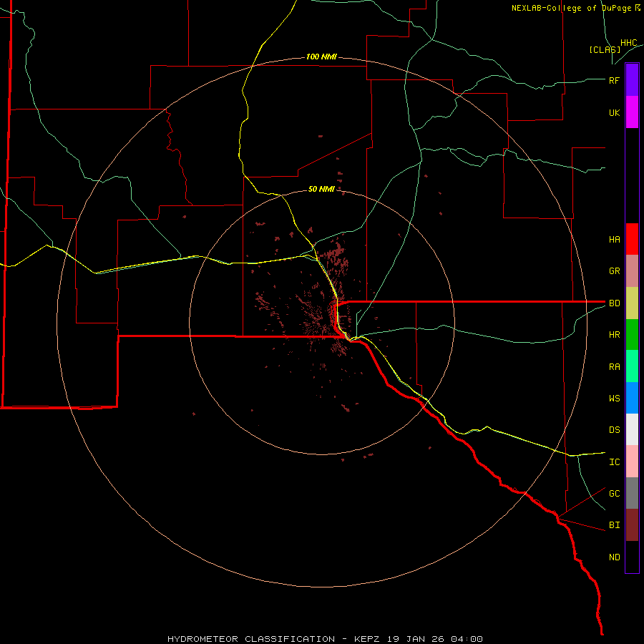Click the WS blue legend swatch
Screen dimensions: 644x644
click(x=632, y=398)
